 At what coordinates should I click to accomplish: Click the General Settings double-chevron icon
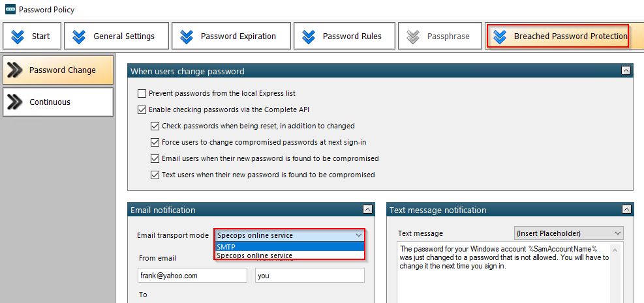[79, 36]
